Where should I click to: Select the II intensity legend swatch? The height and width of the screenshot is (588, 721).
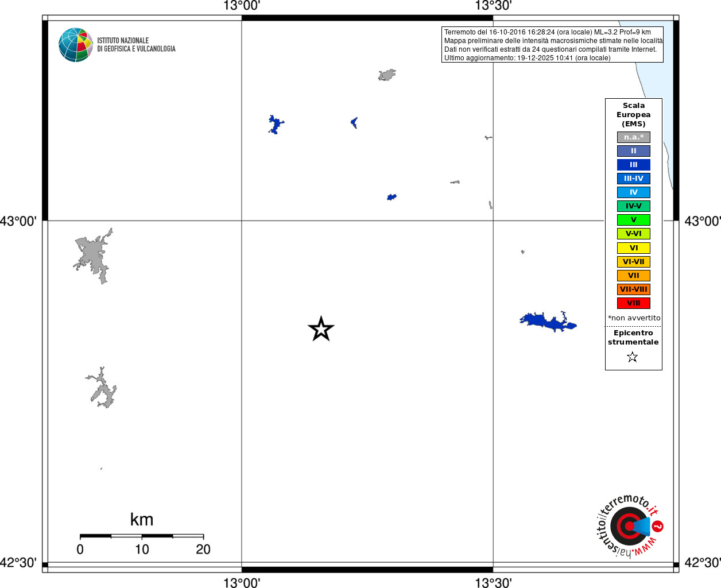click(x=634, y=151)
